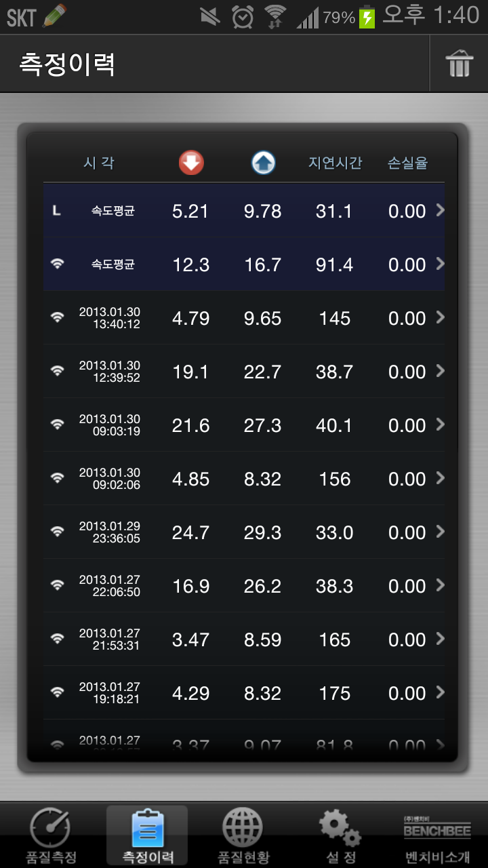488x868 pixels.
Task: Tap the alarm clock status icon
Action: pos(243,16)
